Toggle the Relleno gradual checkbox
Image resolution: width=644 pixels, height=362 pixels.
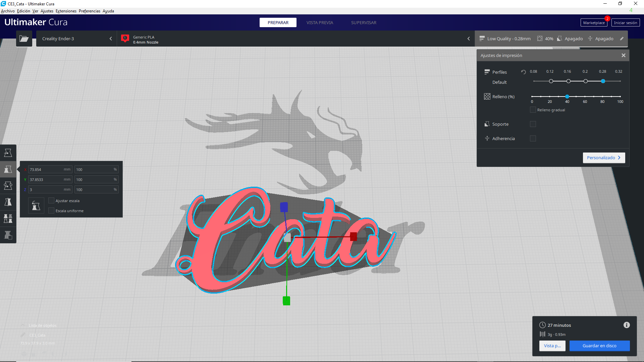pos(533,110)
